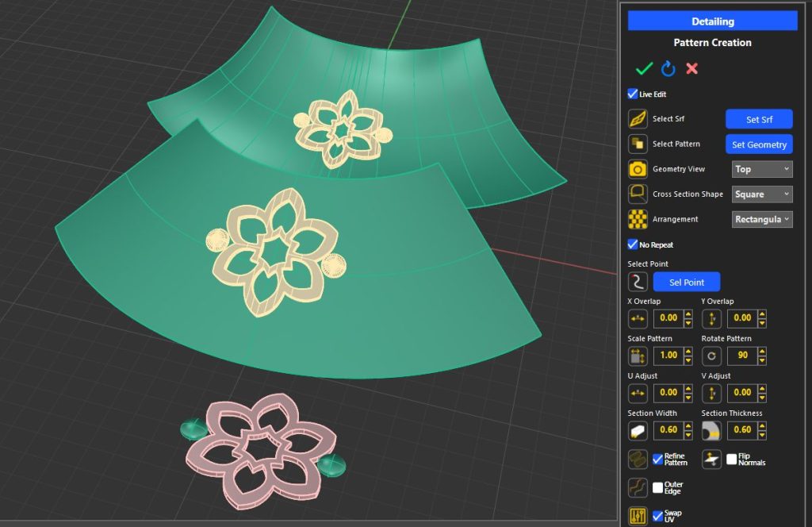Click the Rotate Pattern value field

tap(742, 356)
